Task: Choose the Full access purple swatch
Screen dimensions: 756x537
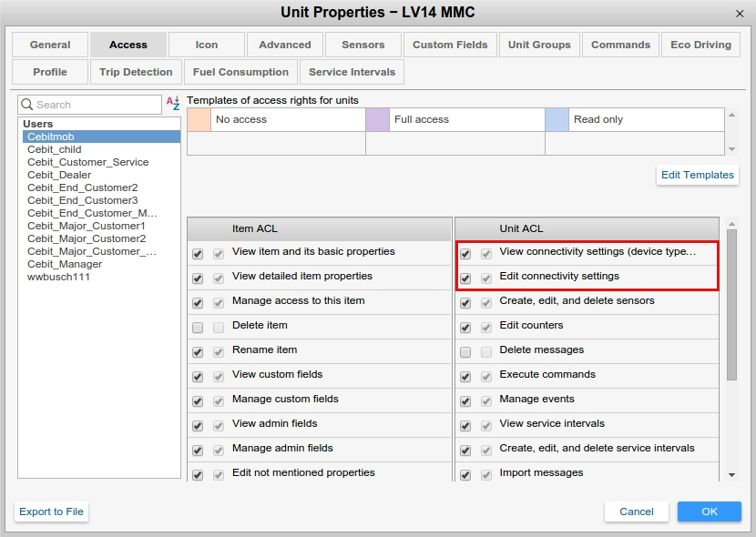Action: point(377,119)
